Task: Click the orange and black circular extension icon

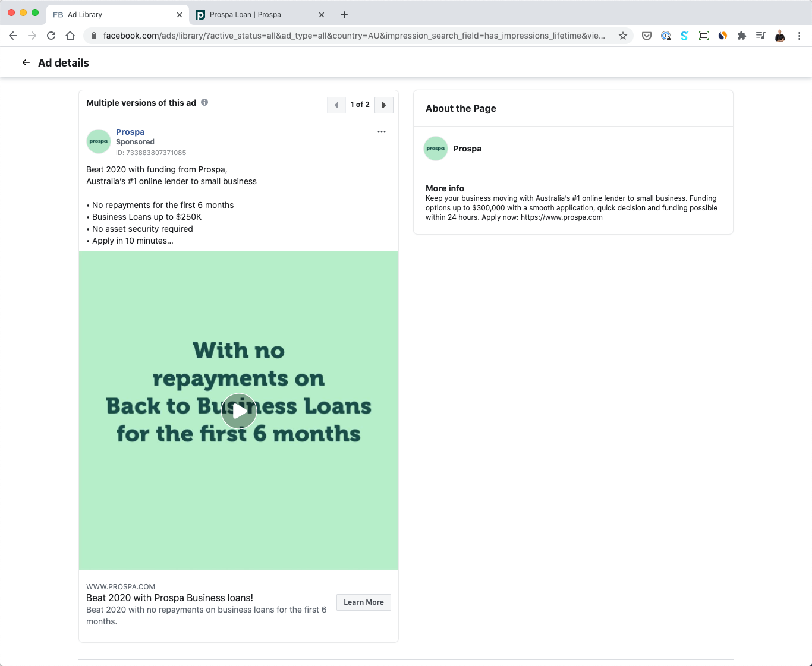Action: pyautogui.click(x=723, y=36)
